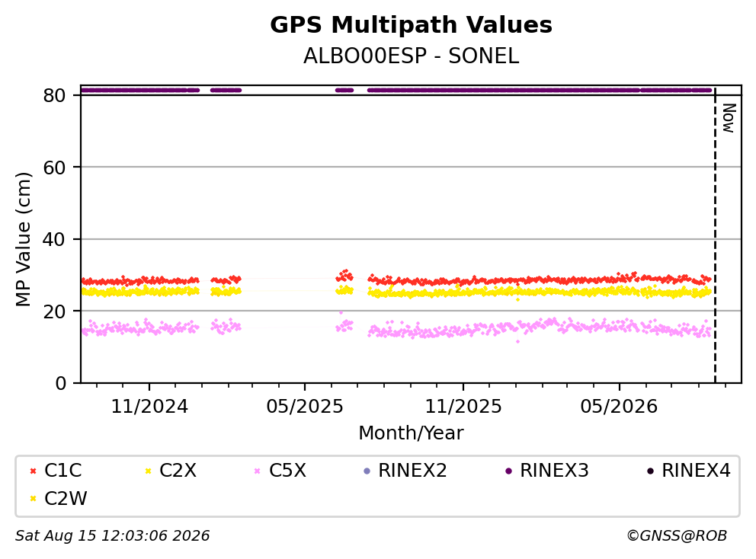Click the dark RINEX4 legend dot
Screen dimensions: 756x559
tap(650, 471)
